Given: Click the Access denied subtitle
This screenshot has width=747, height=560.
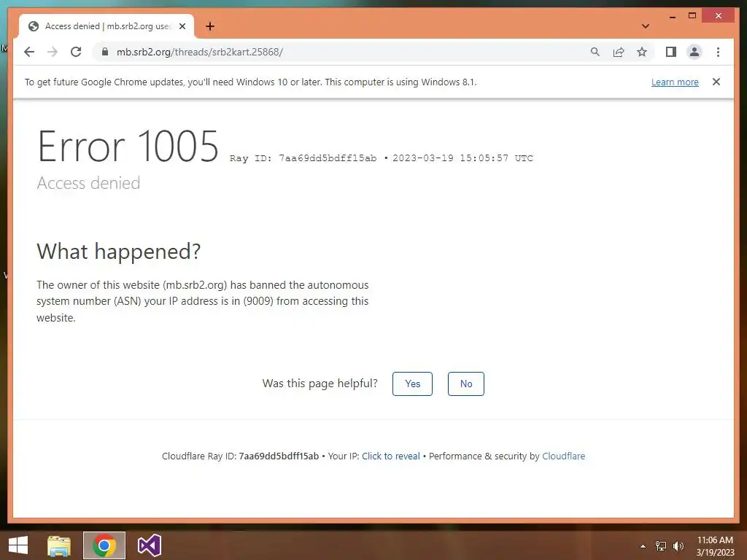Looking at the screenshot, I should (88, 183).
